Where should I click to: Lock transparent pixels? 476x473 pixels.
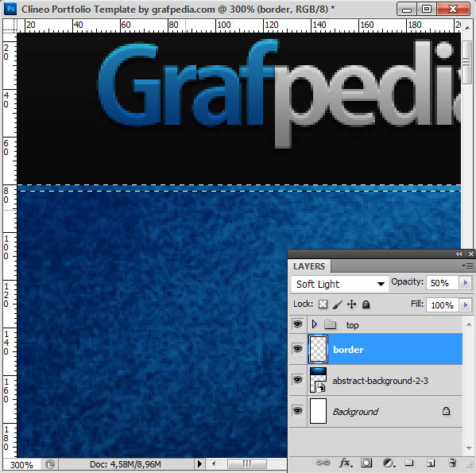point(323,304)
